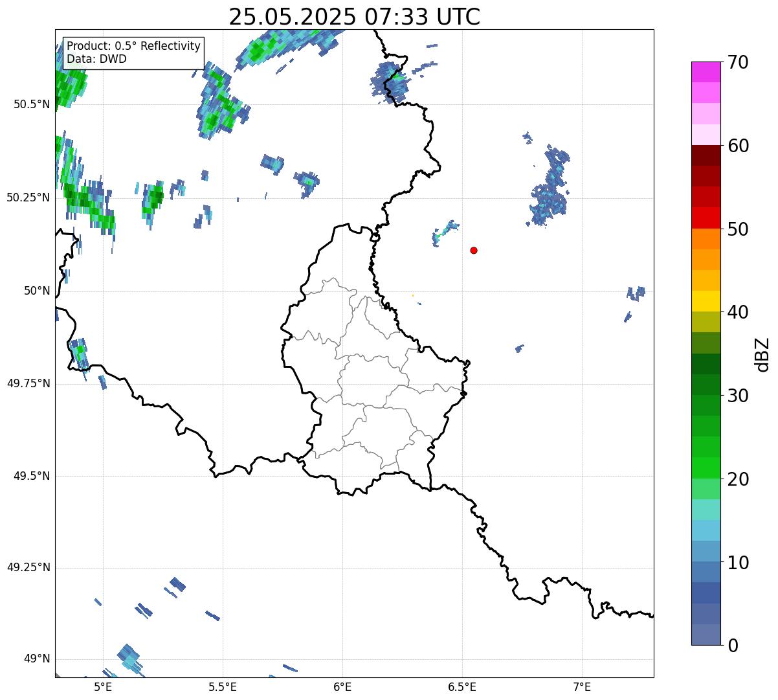Image resolution: width=778 pixels, height=700 pixels.
Task: Click the "Data: DWD" legend line
Action: pyautogui.click(x=96, y=59)
